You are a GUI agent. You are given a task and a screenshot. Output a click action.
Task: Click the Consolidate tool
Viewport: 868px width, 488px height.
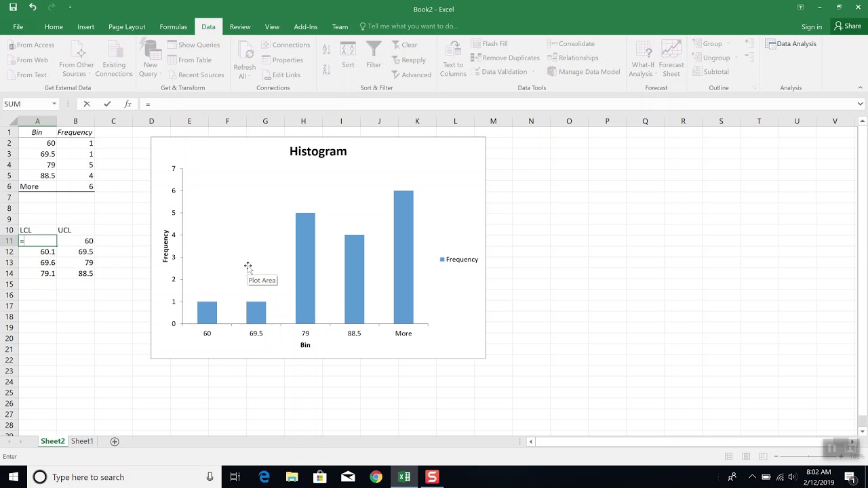click(x=571, y=43)
